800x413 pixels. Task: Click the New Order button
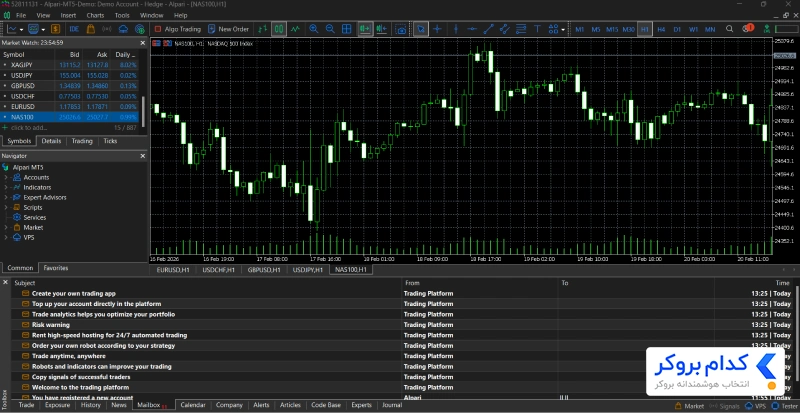228,29
